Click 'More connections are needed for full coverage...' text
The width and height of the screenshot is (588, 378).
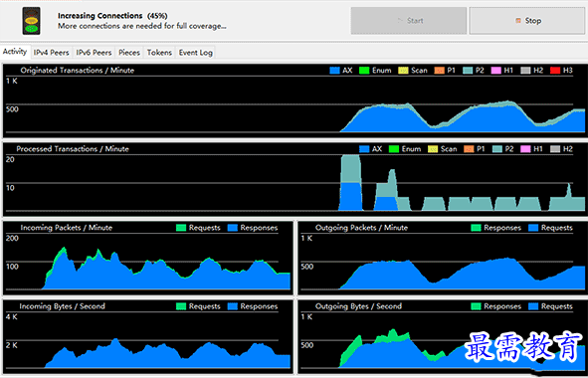(x=141, y=26)
